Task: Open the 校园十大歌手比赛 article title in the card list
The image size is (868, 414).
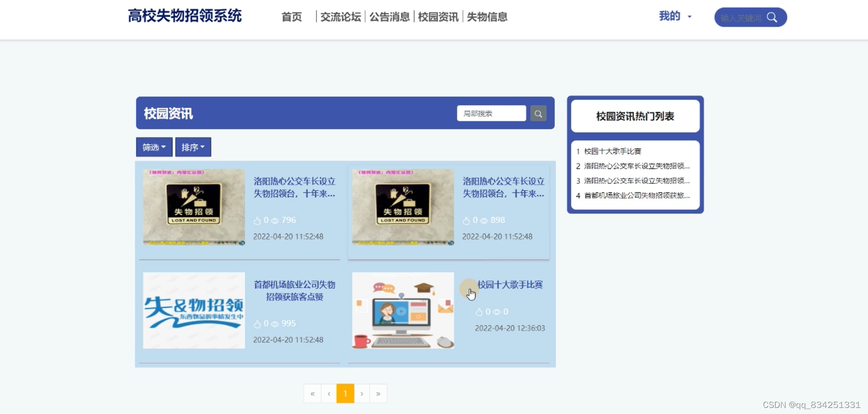Action: tap(510, 284)
